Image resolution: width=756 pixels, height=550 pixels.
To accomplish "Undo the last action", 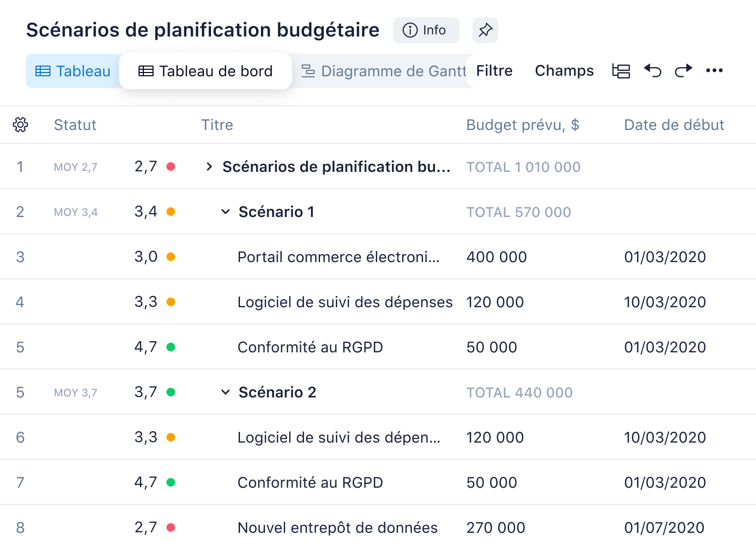I will click(x=652, y=71).
